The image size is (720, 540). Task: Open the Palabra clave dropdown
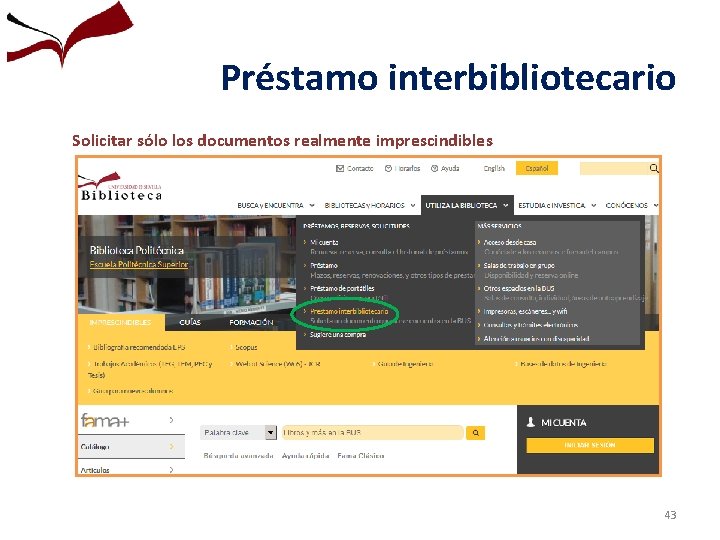(238, 433)
